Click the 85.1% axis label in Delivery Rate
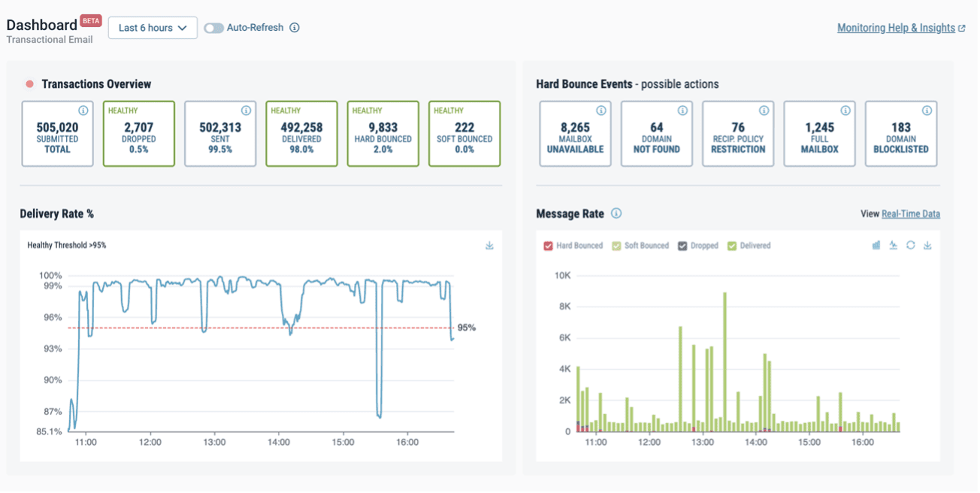The image size is (980, 493). [x=50, y=431]
